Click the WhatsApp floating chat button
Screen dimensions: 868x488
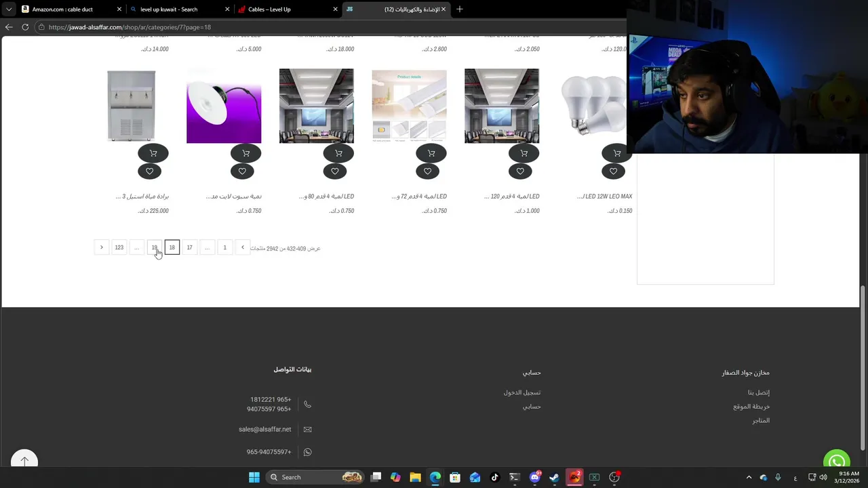837,462
